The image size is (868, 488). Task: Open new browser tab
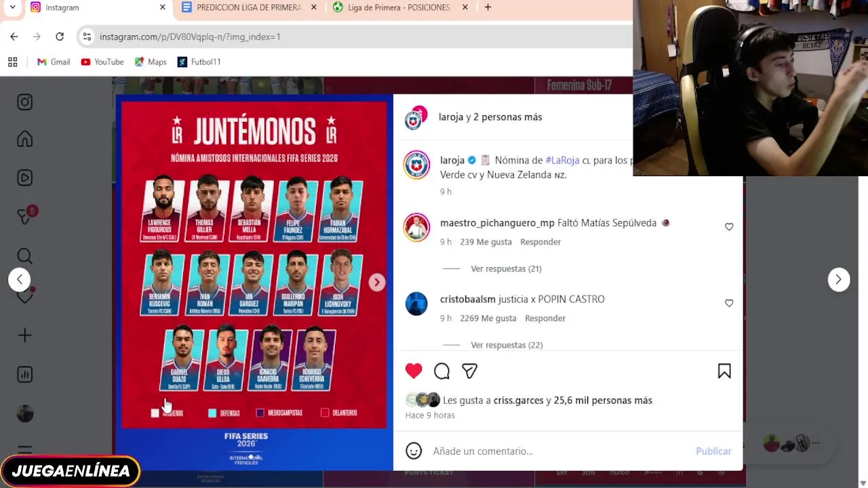coord(488,7)
